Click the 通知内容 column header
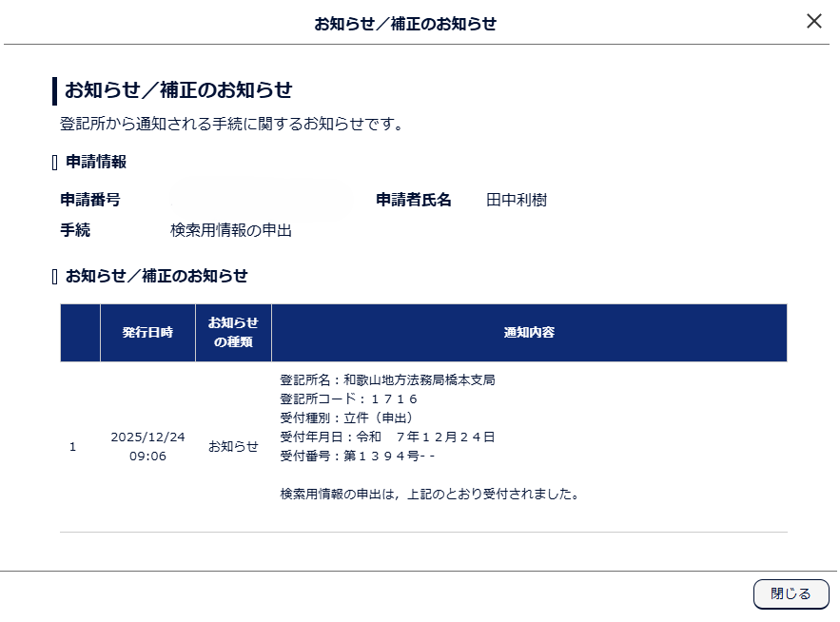The width and height of the screenshot is (840, 622). (x=529, y=333)
